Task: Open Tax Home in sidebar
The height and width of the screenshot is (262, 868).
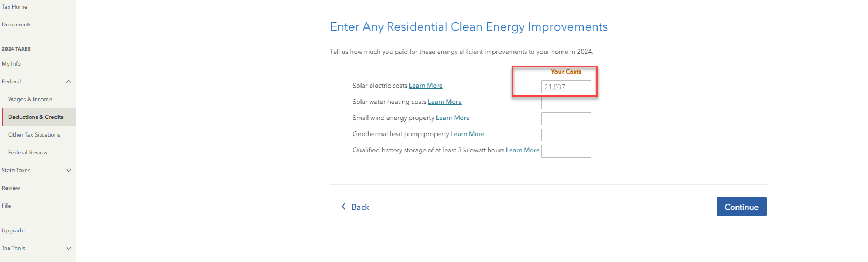Action: (15, 7)
